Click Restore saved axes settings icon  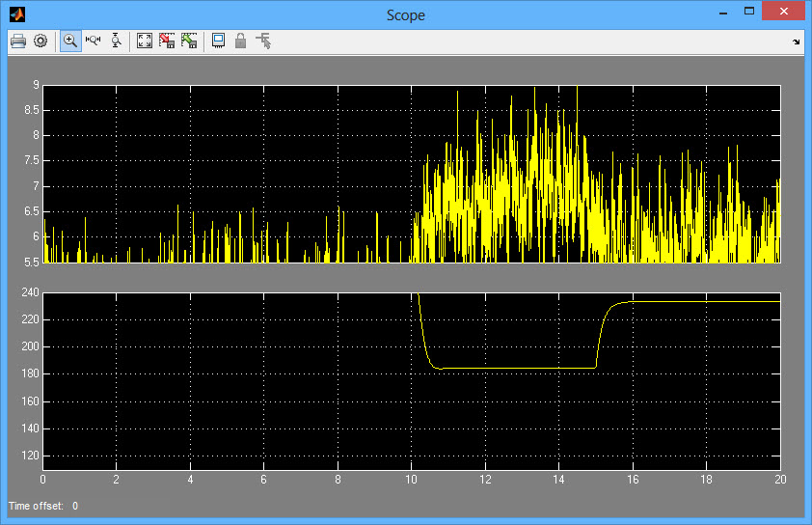pyautogui.click(x=189, y=41)
